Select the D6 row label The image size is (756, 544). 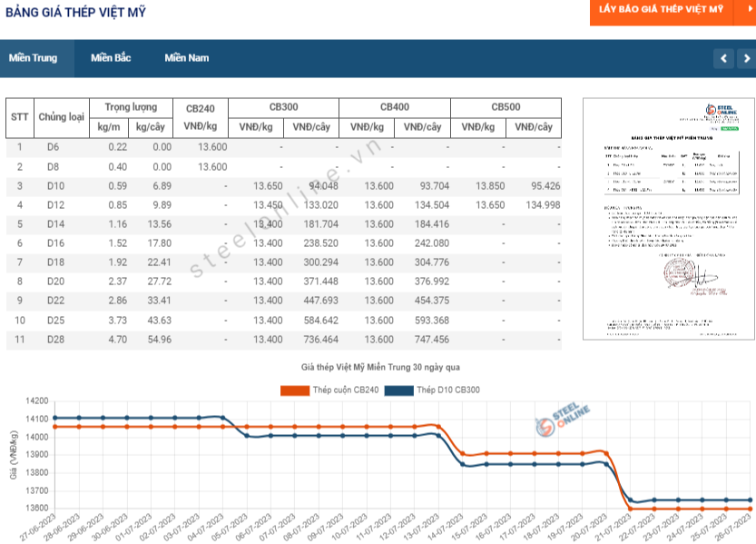click(x=53, y=147)
